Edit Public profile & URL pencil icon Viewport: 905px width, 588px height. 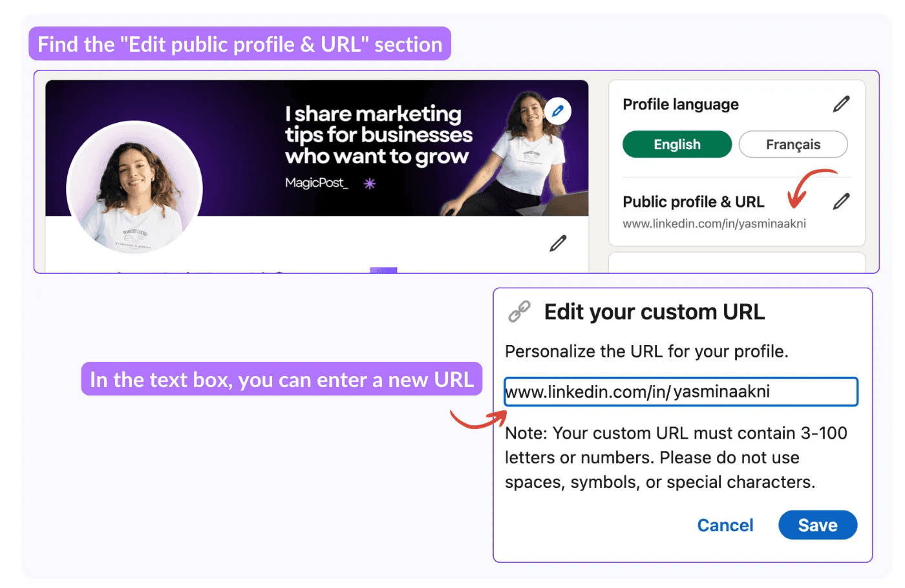pyautogui.click(x=841, y=202)
